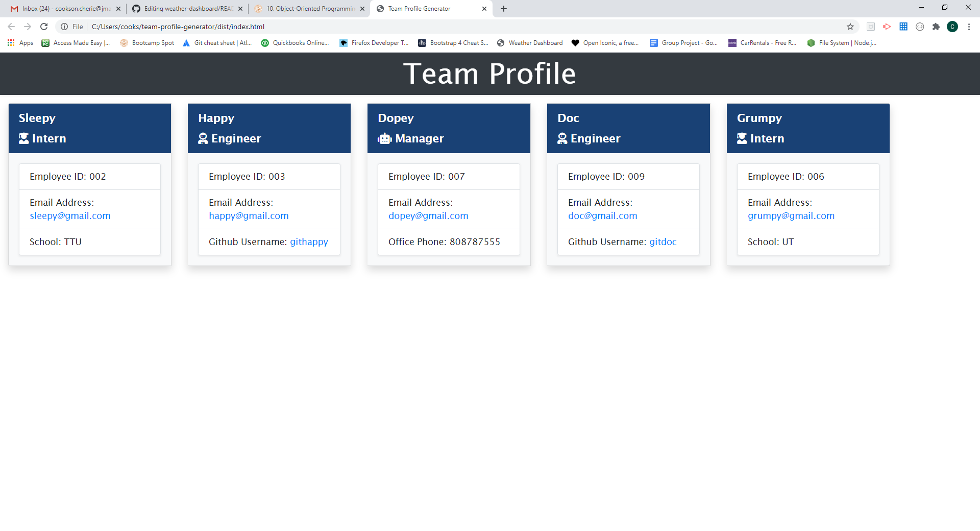Click the Quickbooks Online bookmark favicon
This screenshot has width=980, height=531.
click(265, 43)
